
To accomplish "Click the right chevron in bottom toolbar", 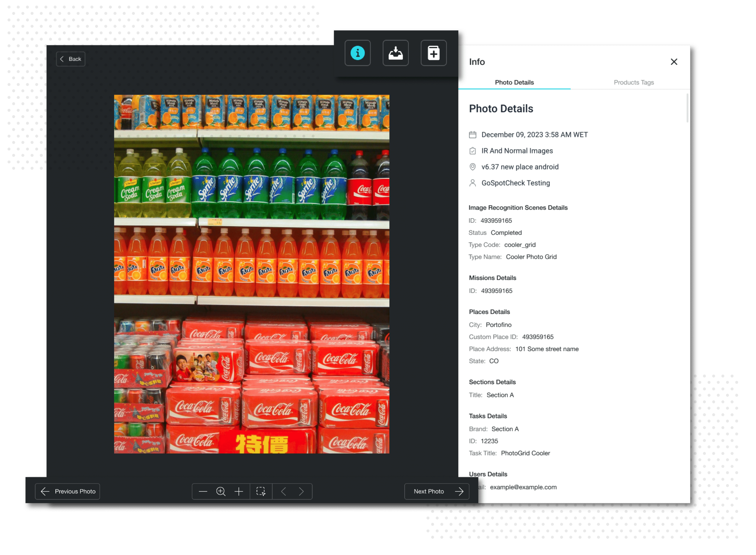I will click(301, 492).
